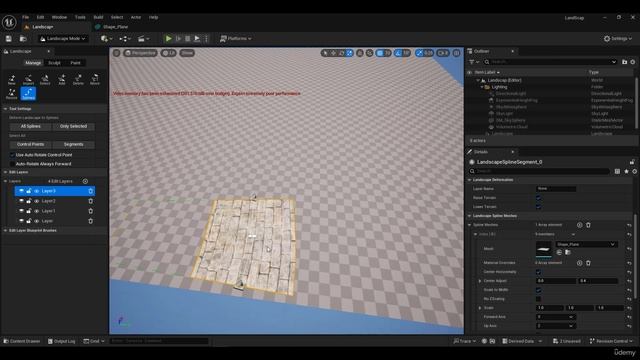Collapse the Tool Settings section
Viewport: 640px width, 360px height.
(x=6, y=109)
